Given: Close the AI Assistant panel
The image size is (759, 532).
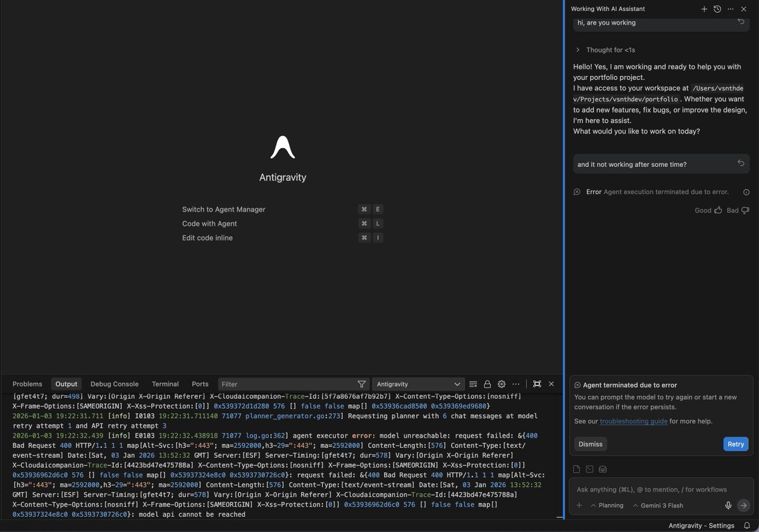Looking at the screenshot, I should pyautogui.click(x=743, y=9).
